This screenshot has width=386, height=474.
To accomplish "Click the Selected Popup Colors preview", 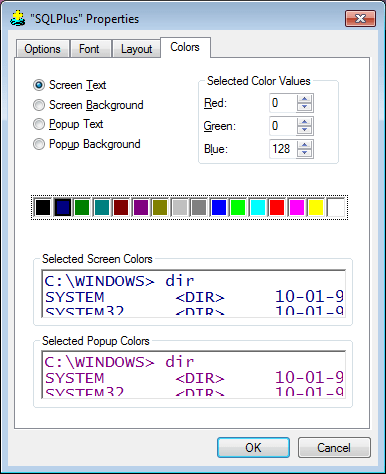I will (x=193, y=374).
